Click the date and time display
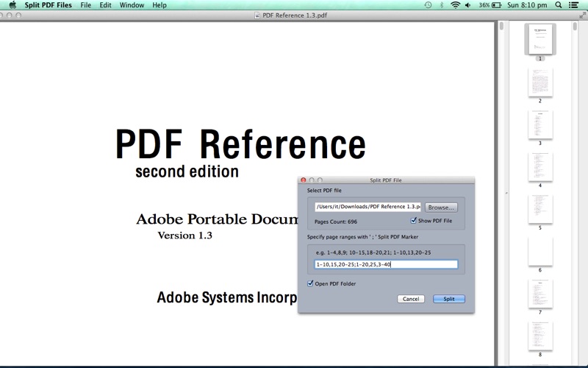The image size is (588, 368). coord(527,5)
